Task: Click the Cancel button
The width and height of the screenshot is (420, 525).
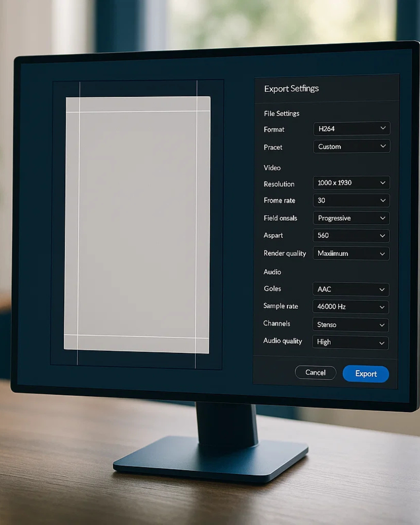Action: tap(315, 372)
